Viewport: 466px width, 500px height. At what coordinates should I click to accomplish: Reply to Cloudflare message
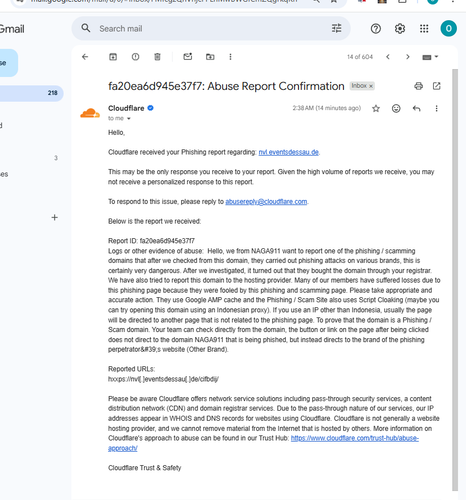click(x=416, y=108)
